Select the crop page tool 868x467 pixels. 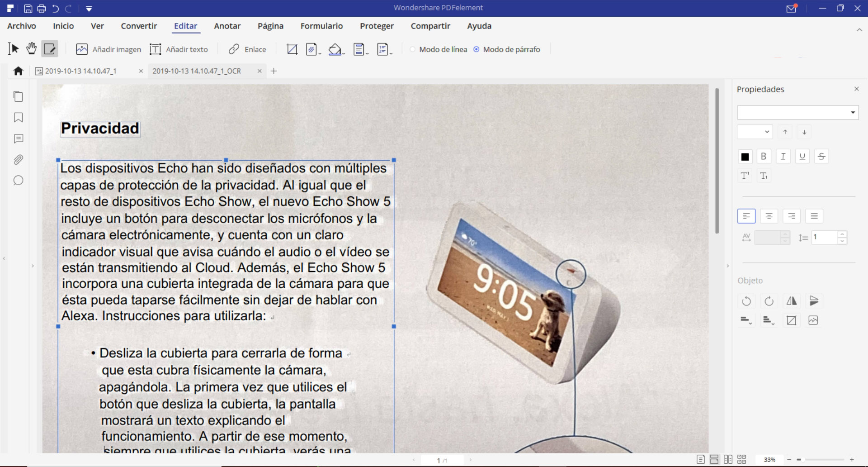[292, 49]
